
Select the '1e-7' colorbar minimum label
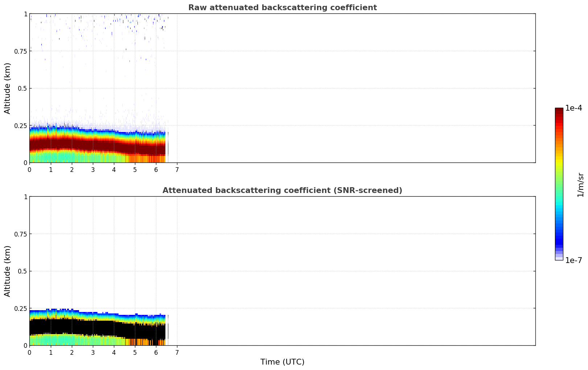point(573,260)
